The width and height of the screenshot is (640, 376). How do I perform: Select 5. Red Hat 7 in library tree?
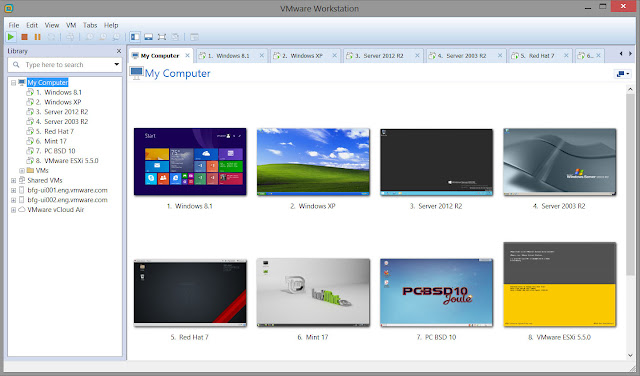[x=55, y=131]
